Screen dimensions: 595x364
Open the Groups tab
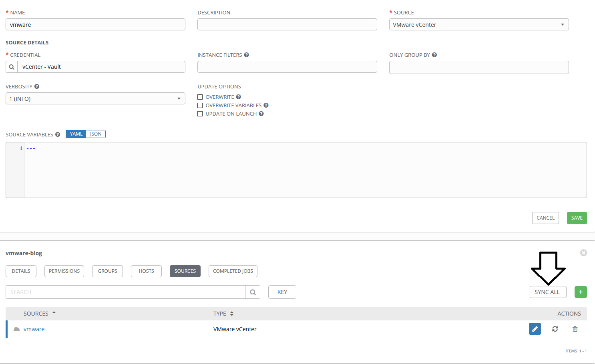[107, 271]
